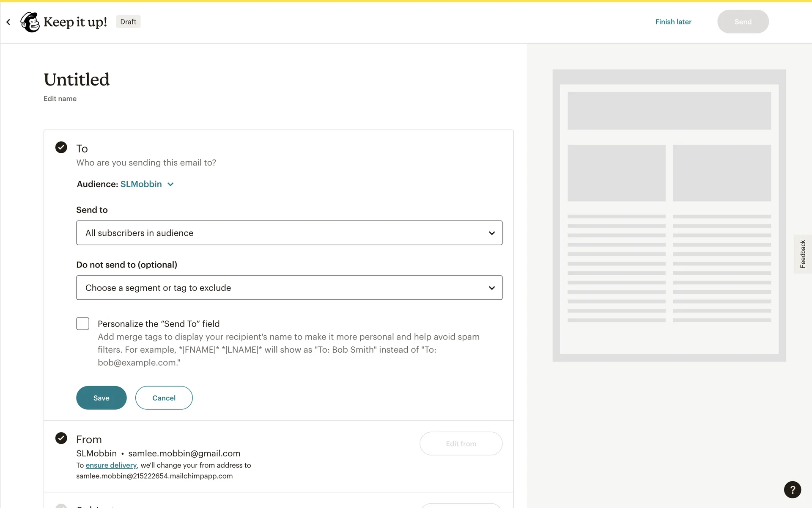Open the help question mark icon
This screenshot has height=508, width=812.
(792, 489)
